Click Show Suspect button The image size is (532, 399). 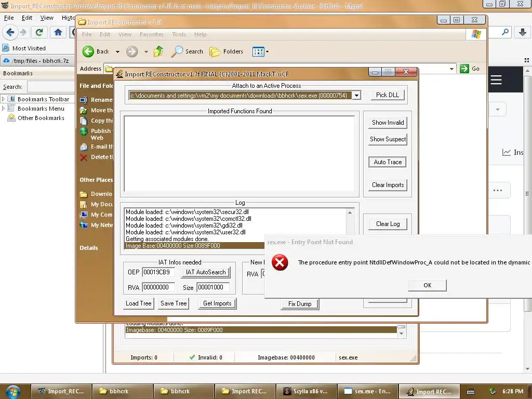[388, 139]
